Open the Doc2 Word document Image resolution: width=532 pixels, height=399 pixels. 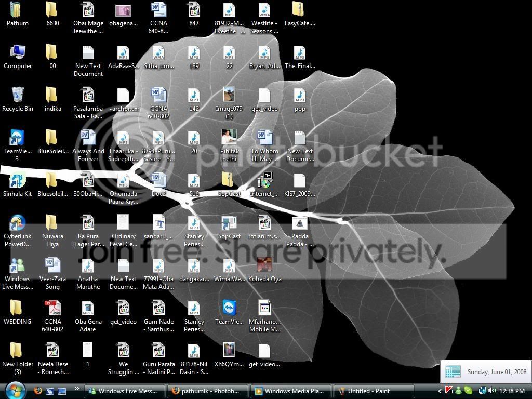pos(158,180)
